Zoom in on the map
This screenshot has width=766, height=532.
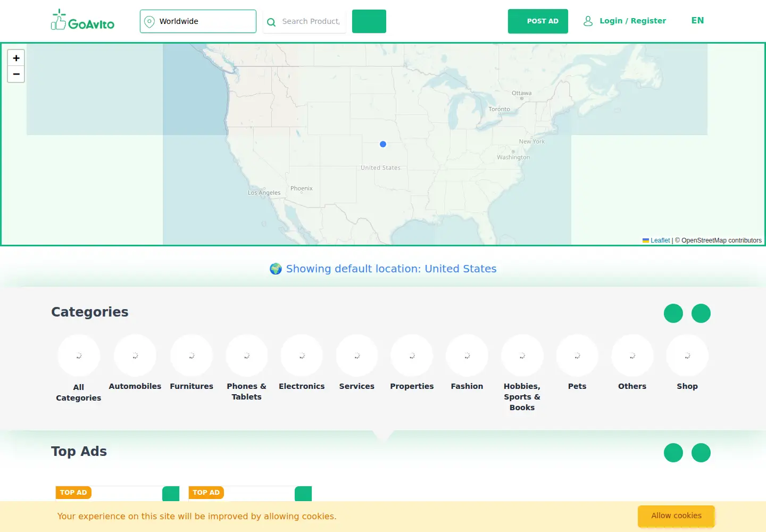[x=16, y=58]
